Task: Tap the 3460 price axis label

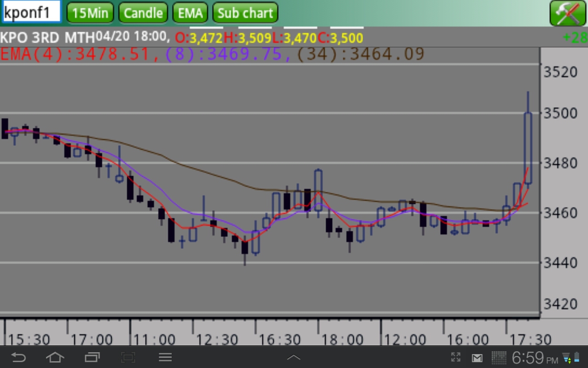Action: tap(560, 213)
